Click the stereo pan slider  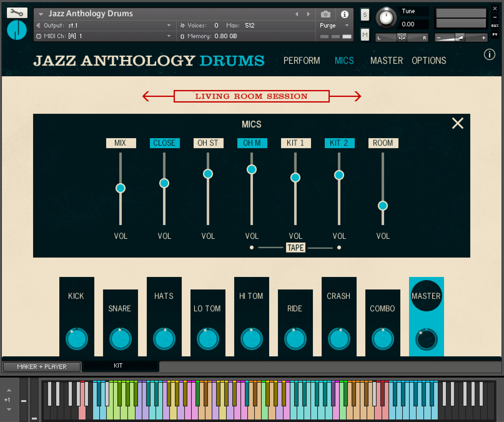pos(402,38)
